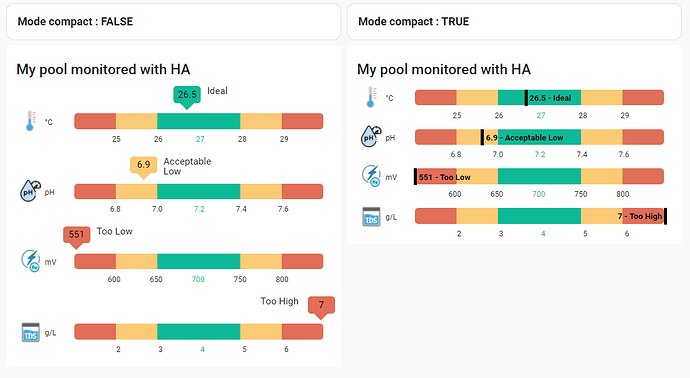Click the pH droplet icon in the left card
The height and width of the screenshot is (378, 690).
[30, 191]
